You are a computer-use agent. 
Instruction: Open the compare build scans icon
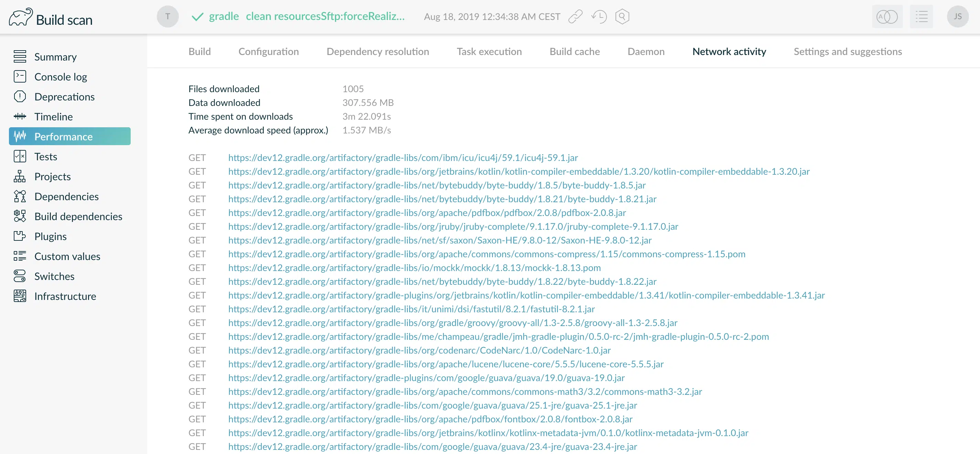[887, 17]
